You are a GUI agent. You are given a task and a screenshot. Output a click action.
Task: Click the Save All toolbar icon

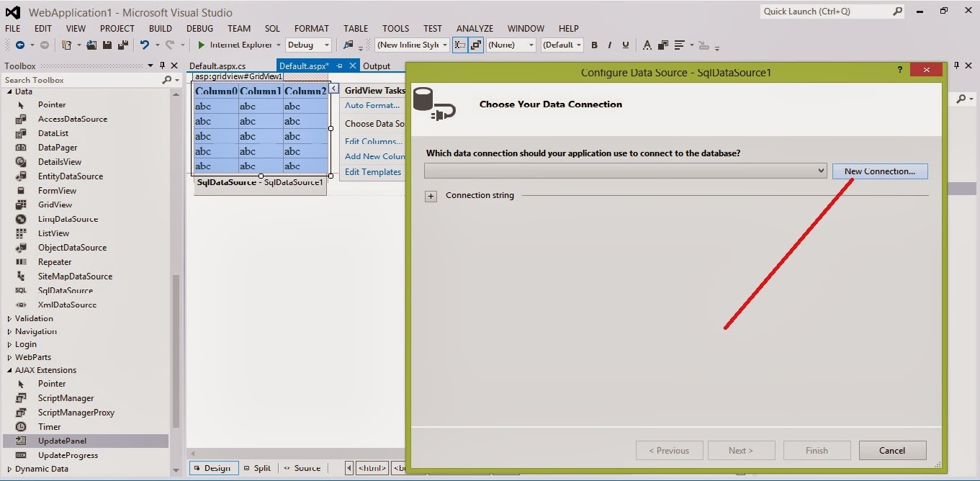coord(122,45)
